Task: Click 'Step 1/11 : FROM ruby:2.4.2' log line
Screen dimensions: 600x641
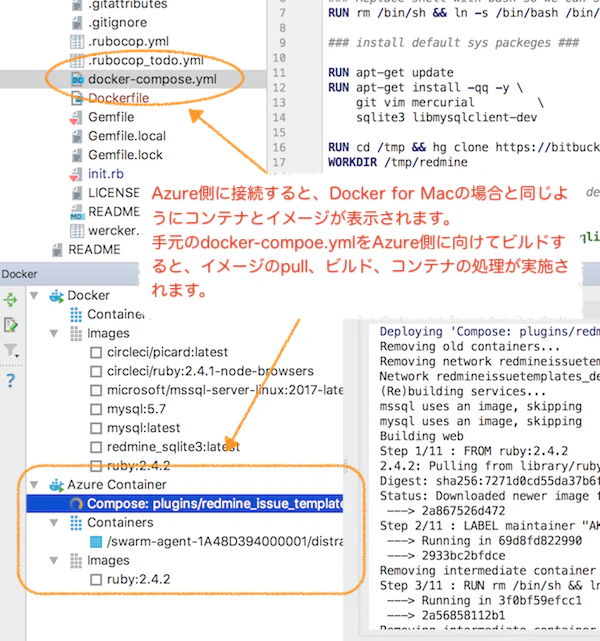Action: coord(474,451)
